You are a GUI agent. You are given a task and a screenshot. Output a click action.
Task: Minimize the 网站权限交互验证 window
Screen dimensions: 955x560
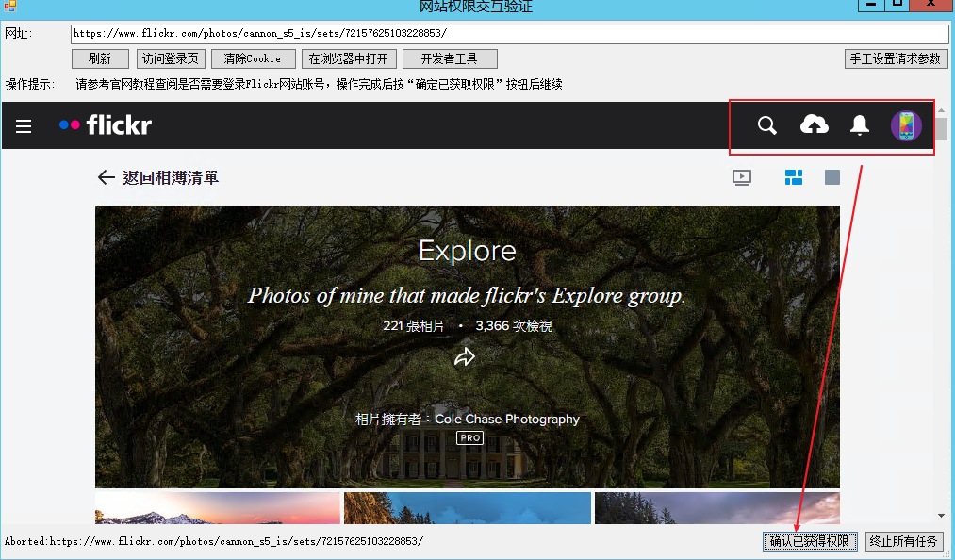point(871,4)
